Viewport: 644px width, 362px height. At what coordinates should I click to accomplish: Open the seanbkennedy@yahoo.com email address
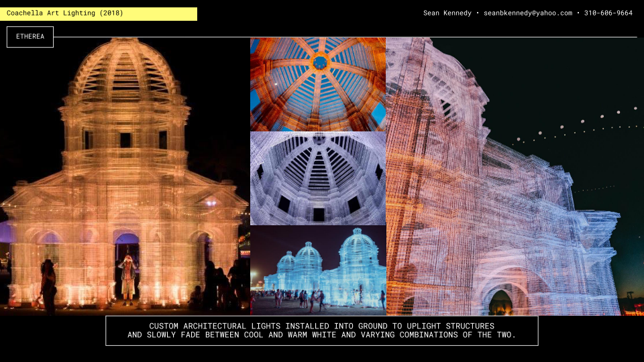point(528,13)
